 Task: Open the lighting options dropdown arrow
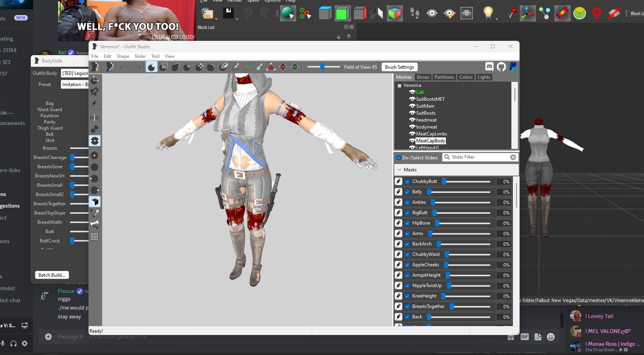coord(496,19)
